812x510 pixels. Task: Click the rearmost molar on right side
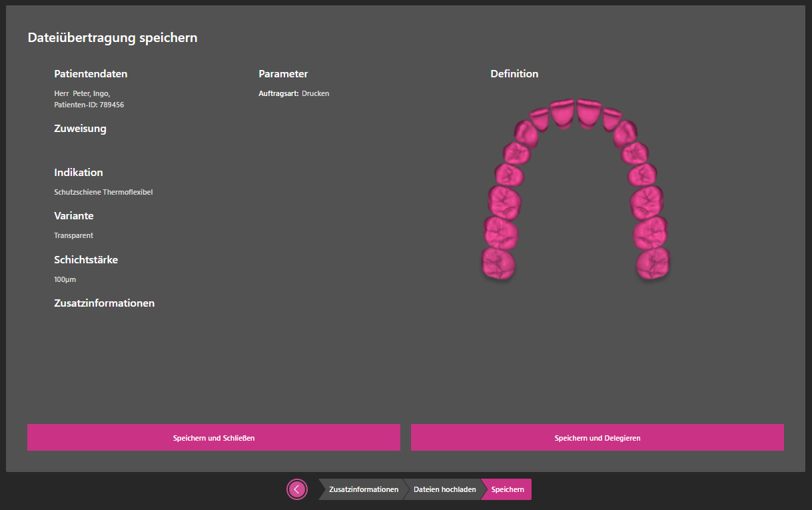point(652,263)
